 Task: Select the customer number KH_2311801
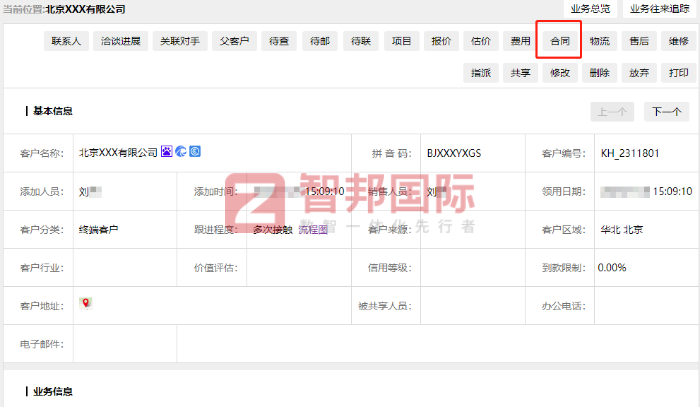click(x=630, y=153)
